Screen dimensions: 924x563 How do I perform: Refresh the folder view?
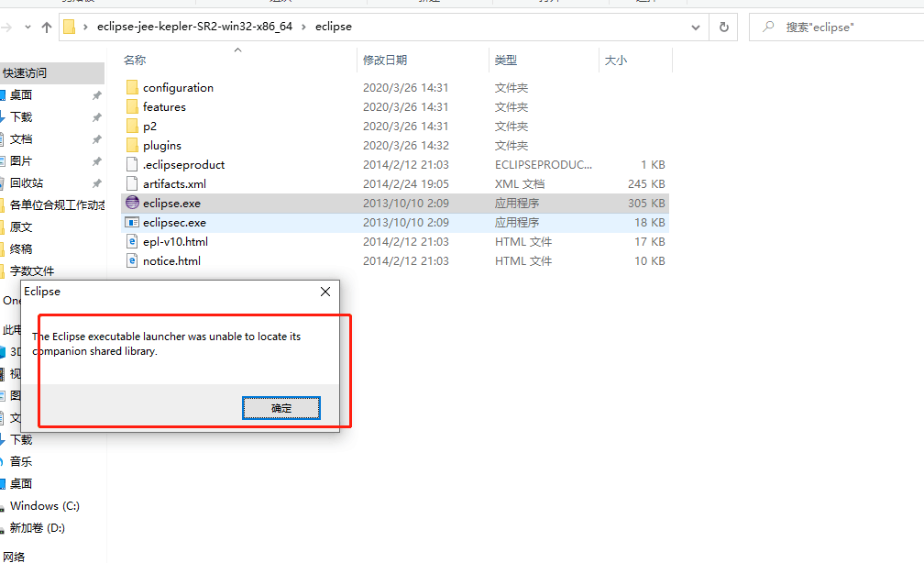pos(723,28)
